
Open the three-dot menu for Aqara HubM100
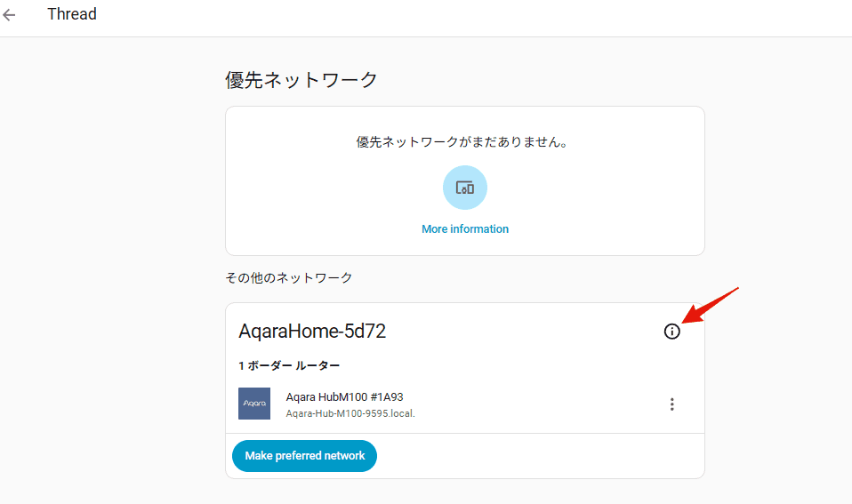(671, 404)
